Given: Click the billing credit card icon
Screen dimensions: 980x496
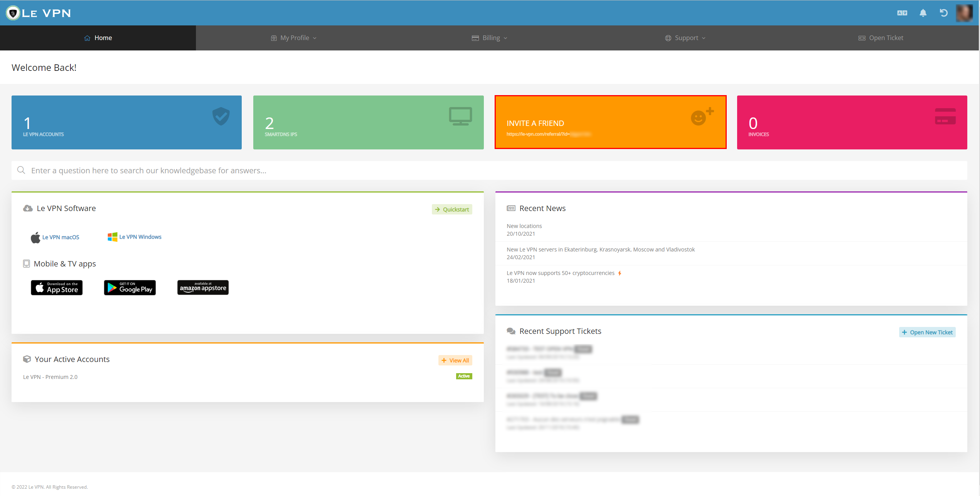Looking at the screenshot, I should [475, 37].
